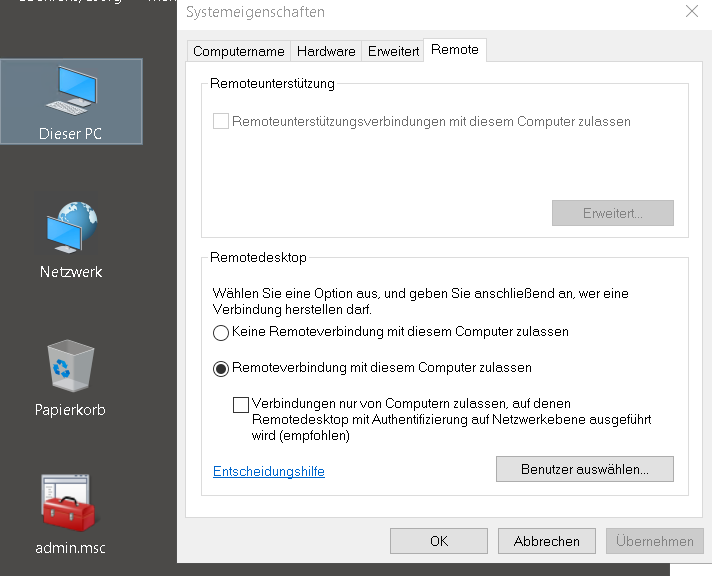Toggle Remoteunterstützungsverbindungen zulassen checkbox

tap(221, 122)
